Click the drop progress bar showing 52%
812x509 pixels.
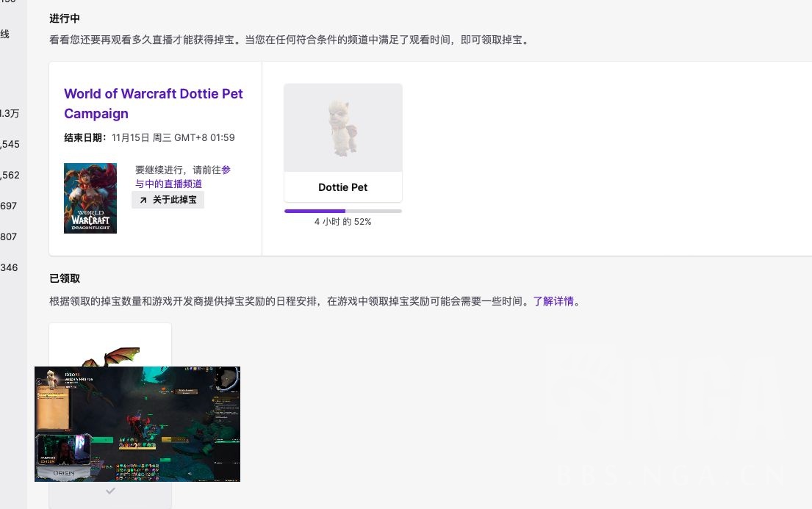pyautogui.click(x=342, y=211)
